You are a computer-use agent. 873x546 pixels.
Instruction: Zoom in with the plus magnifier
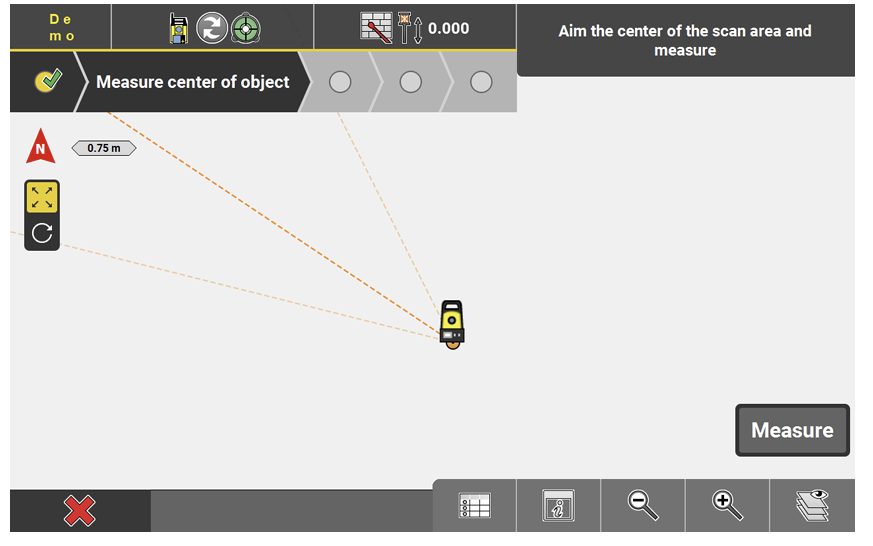(x=727, y=506)
